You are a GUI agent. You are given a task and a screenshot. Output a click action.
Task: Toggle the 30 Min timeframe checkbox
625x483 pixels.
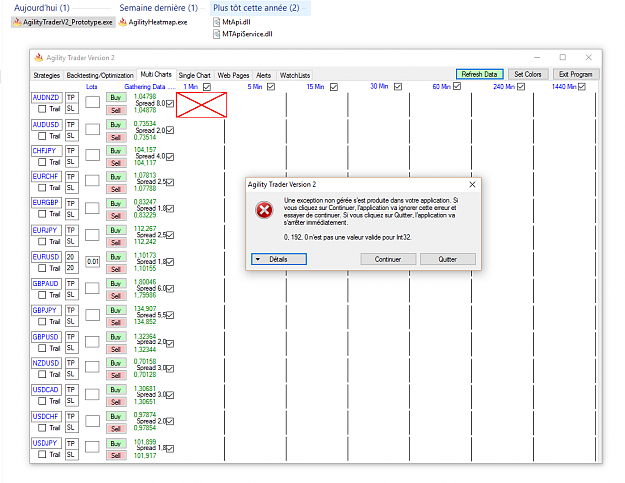click(x=398, y=86)
